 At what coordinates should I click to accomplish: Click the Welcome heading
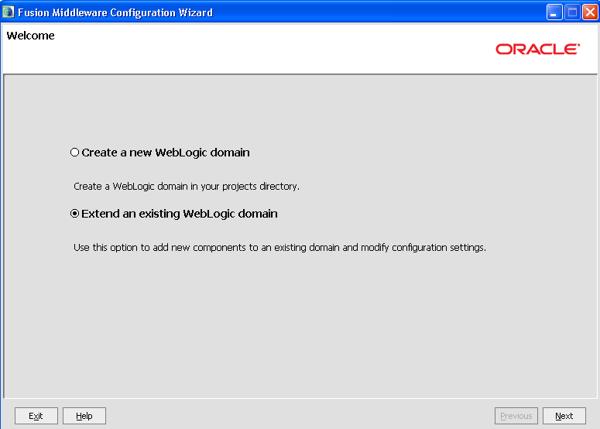pyautogui.click(x=30, y=36)
